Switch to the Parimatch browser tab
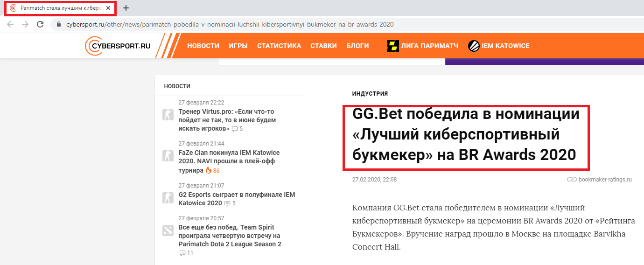Screen dimensions: 644x265 (x=61, y=8)
